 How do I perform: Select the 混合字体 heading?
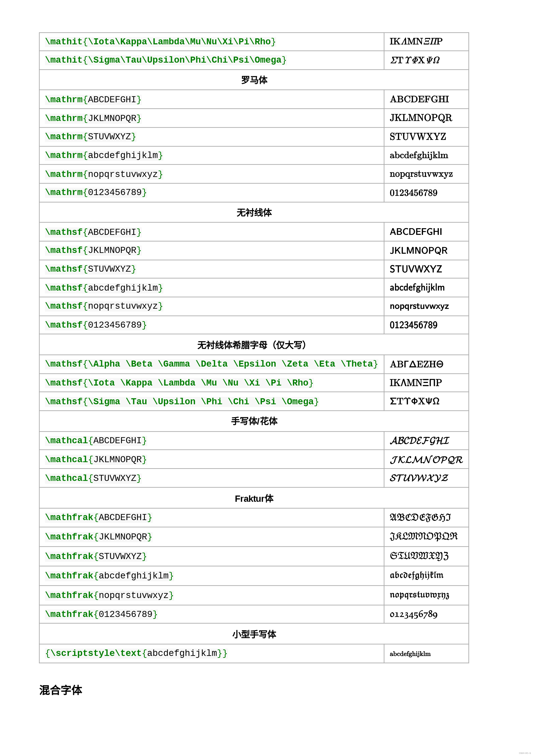(60, 690)
